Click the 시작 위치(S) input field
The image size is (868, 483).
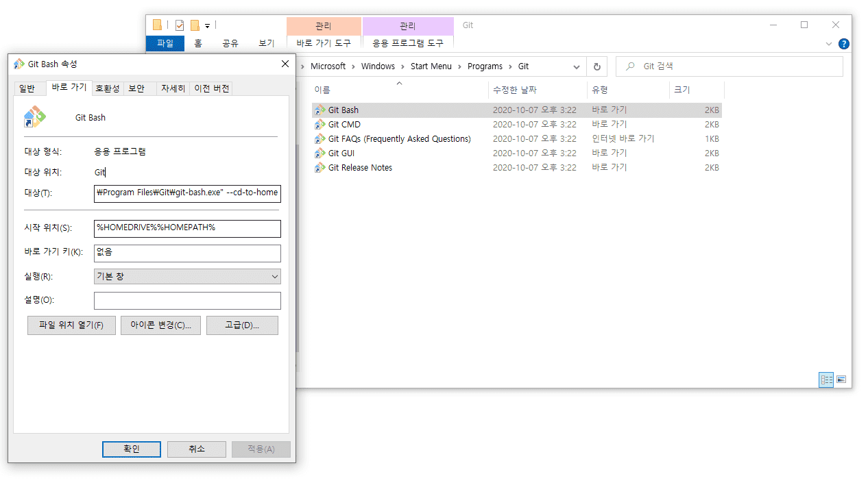pos(187,228)
